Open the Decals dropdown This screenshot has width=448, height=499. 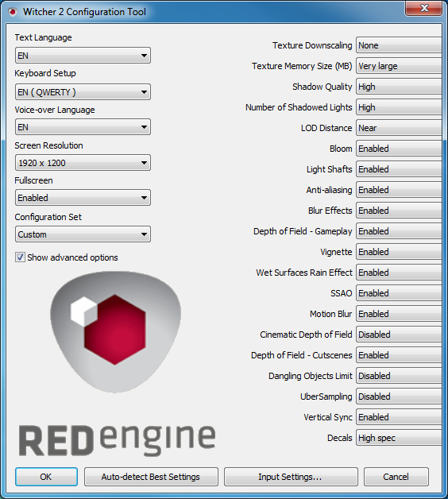tap(399, 438)
